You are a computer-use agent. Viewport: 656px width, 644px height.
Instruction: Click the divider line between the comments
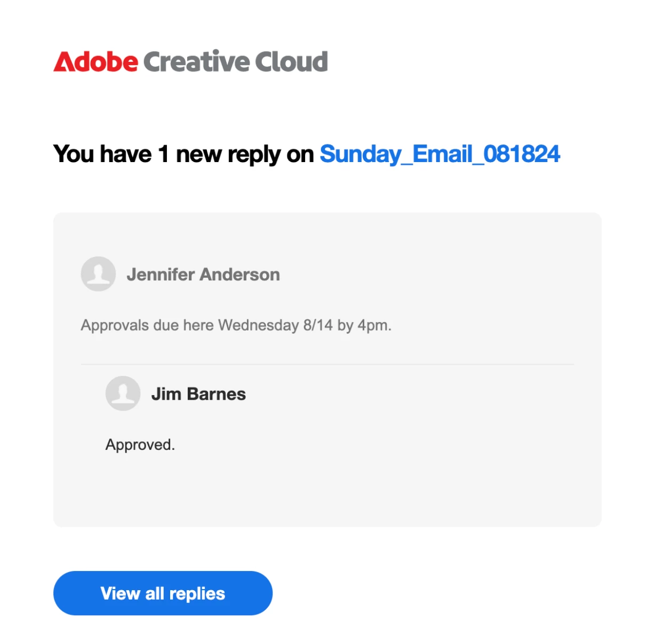[327, 365]
